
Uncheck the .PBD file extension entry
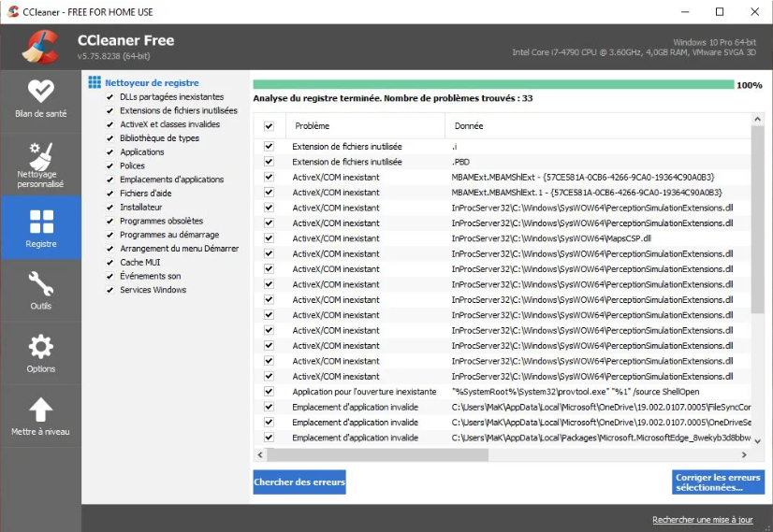point(270,162)
